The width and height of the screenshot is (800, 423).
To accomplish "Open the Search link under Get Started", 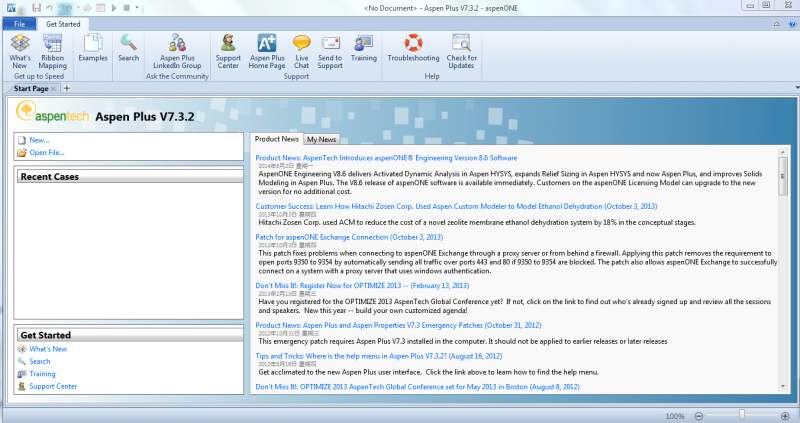I will [40, 361].
